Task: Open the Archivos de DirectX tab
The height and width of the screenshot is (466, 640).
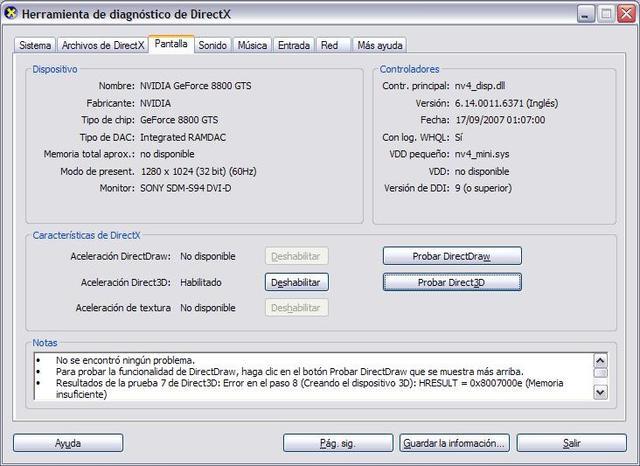Action: click(x=103, y=45)
